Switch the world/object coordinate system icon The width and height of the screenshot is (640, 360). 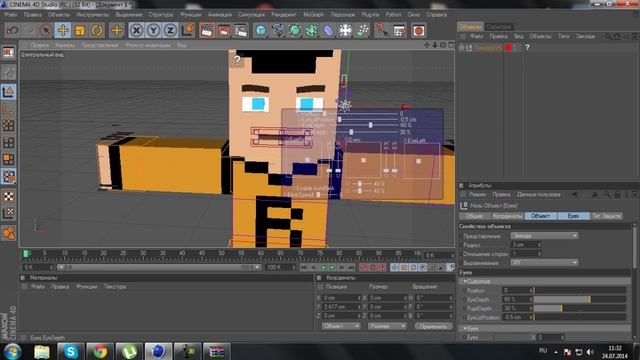pyautogui.click(x=187, y=31)
